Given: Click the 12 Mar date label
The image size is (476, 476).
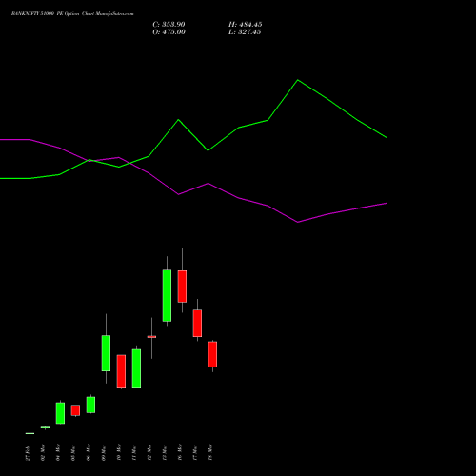Looking at the screenshot, I should pyautogui.click(x=149, y=453).
